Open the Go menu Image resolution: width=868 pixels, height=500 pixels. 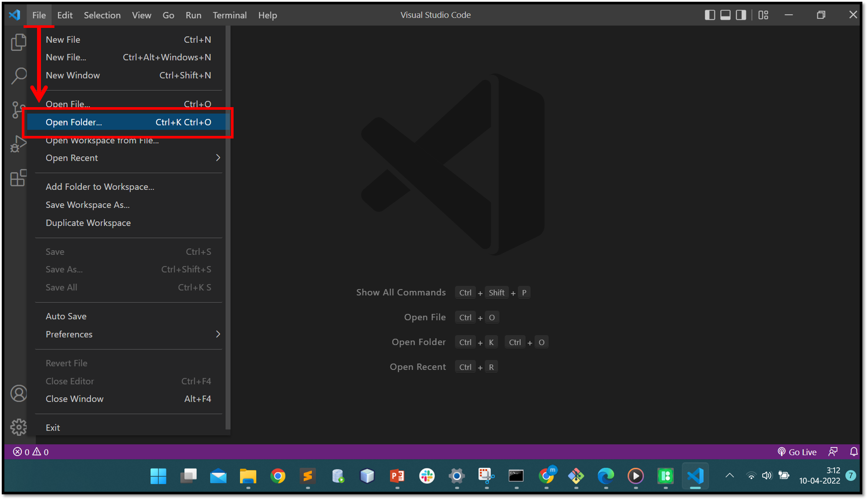tap(168, 15)
